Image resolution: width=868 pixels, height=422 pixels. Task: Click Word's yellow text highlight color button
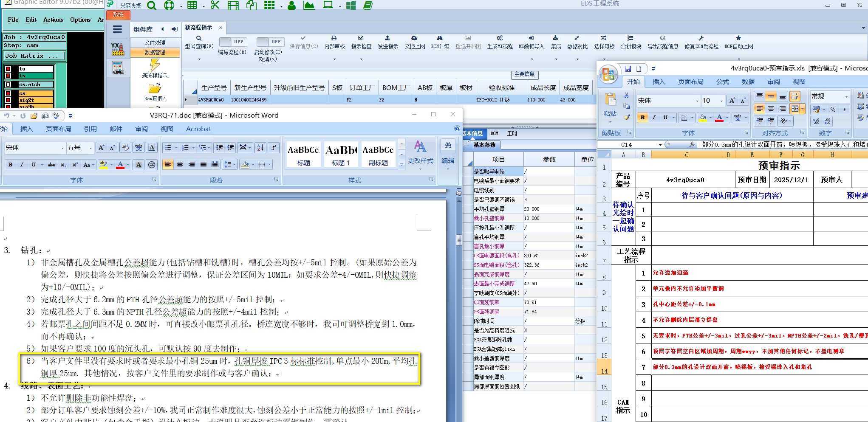pyautogui.click(x=103, y=165)
